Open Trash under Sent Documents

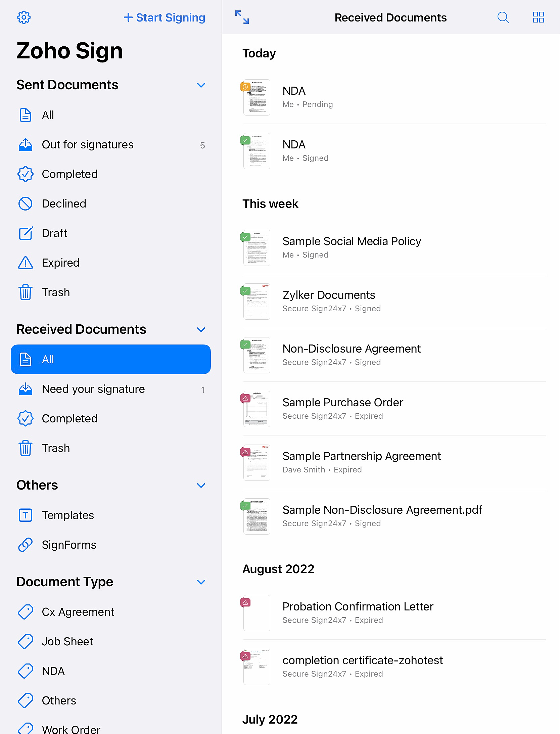pyautogui.click(x=111, y=292)
